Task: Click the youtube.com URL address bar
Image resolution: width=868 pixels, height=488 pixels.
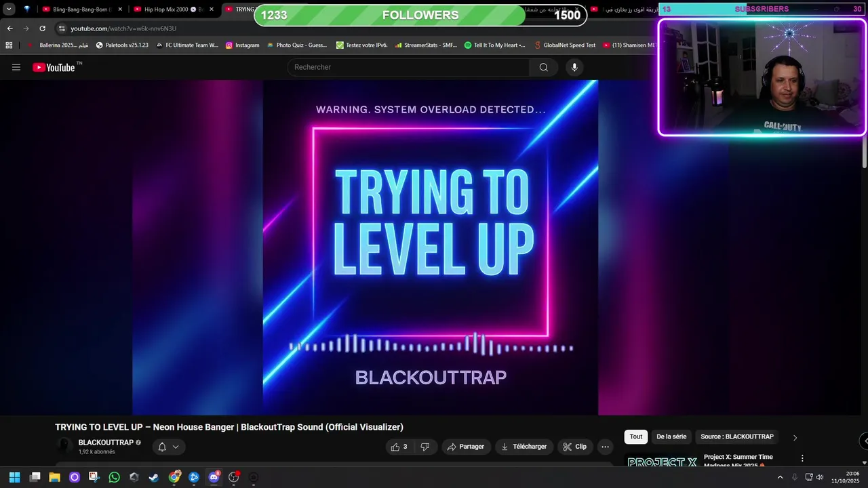Action: [123, 28]
